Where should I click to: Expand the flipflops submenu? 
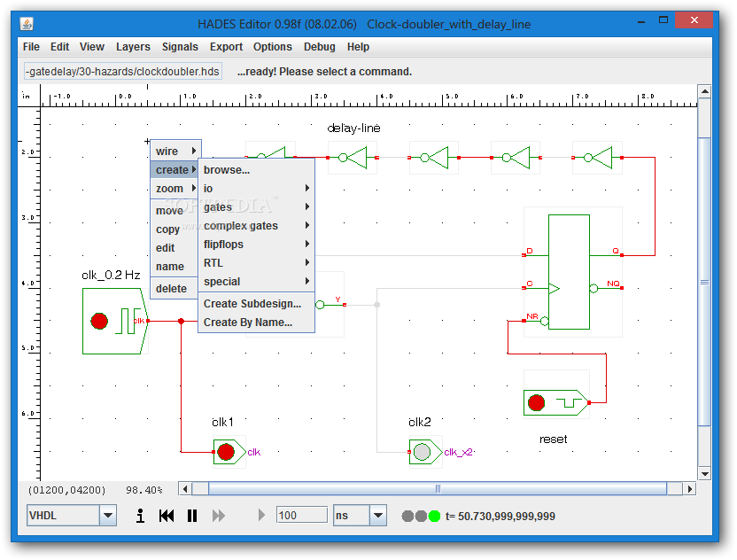pyautogui.click(x=256, y=245)
